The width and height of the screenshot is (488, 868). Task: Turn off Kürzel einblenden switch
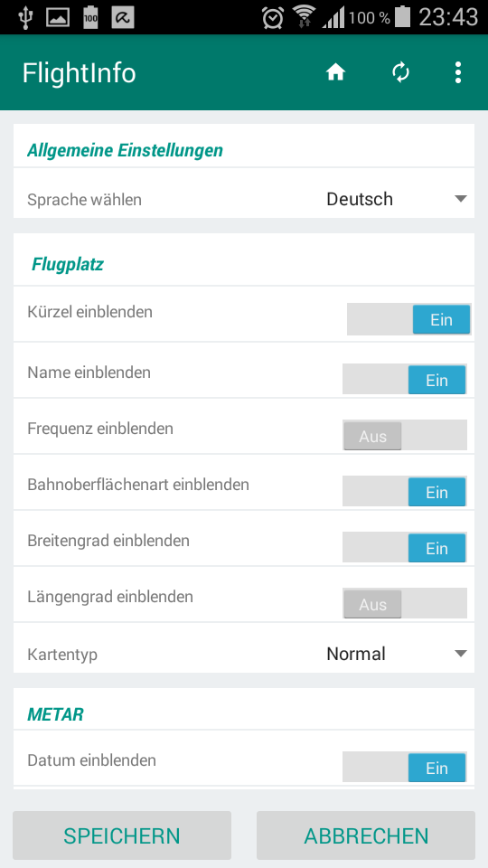pos(408,319)
